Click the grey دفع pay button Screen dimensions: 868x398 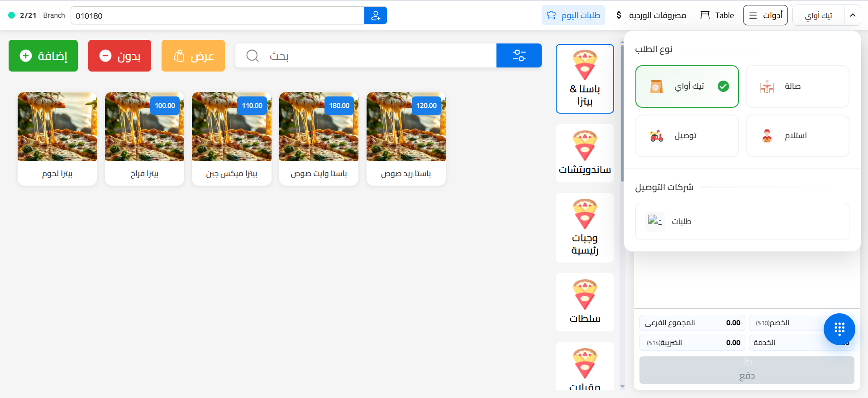point(747,370)
